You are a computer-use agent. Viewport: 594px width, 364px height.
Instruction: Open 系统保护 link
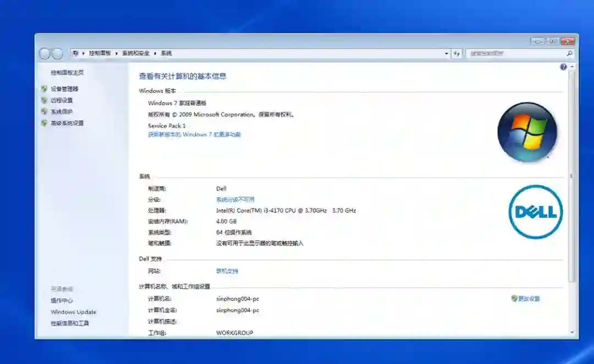[x=62, y=112]
